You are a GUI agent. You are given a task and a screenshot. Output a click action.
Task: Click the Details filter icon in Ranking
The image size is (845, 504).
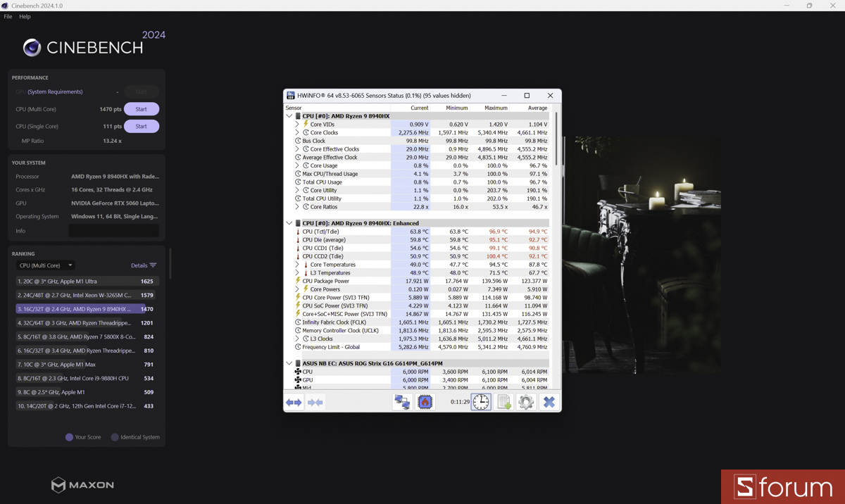[x=153, y=265]
